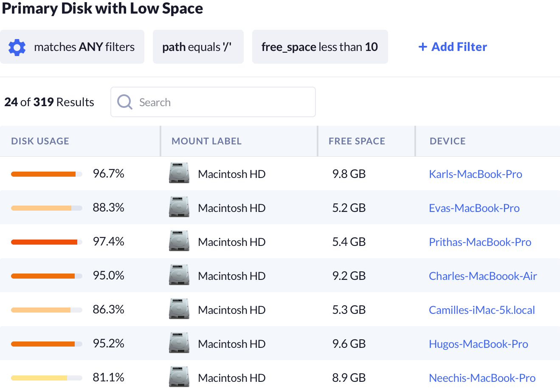This screenshot has width=560, height=392.
Task: Click the hard drive icon for Karls-MacBook-Pro row
Action: pos(179,173)
